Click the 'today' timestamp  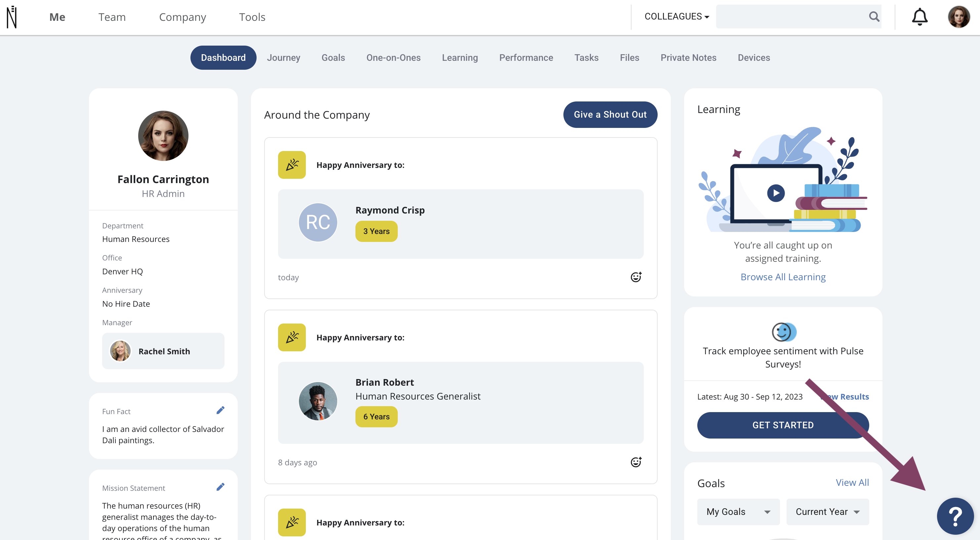click(x=288, y=277)
